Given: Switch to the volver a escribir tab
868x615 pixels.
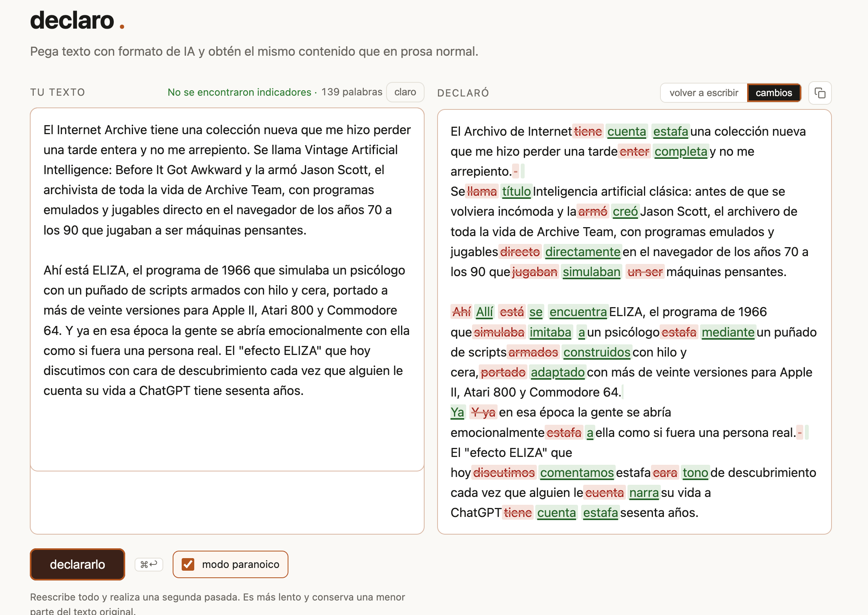Looking at the screenshot, I should point(704,93).
